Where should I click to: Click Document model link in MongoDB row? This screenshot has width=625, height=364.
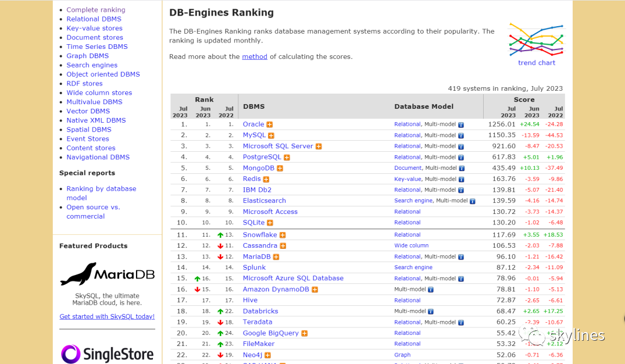(x=408, y=168)
